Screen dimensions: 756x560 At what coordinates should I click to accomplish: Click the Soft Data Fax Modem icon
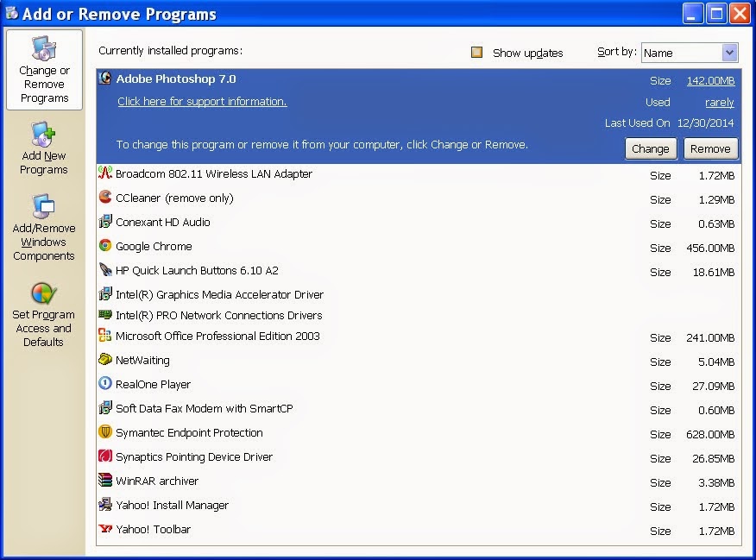105,408
